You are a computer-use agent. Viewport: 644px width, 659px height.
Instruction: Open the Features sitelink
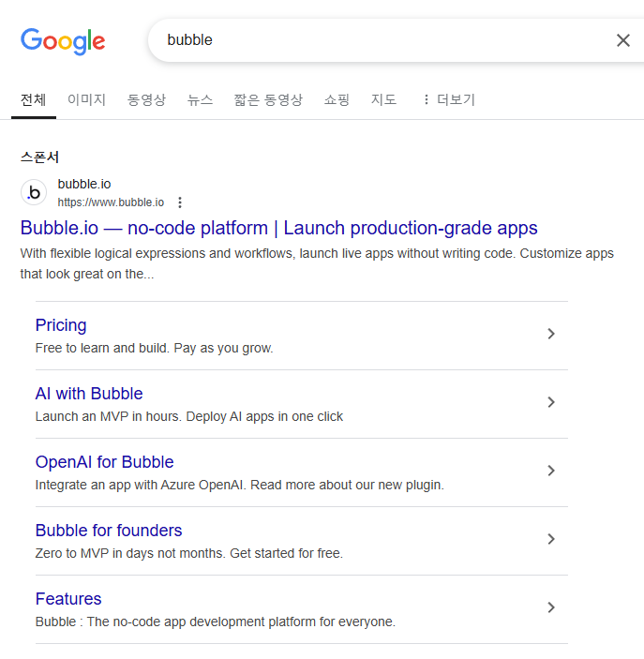pos(68,599)
